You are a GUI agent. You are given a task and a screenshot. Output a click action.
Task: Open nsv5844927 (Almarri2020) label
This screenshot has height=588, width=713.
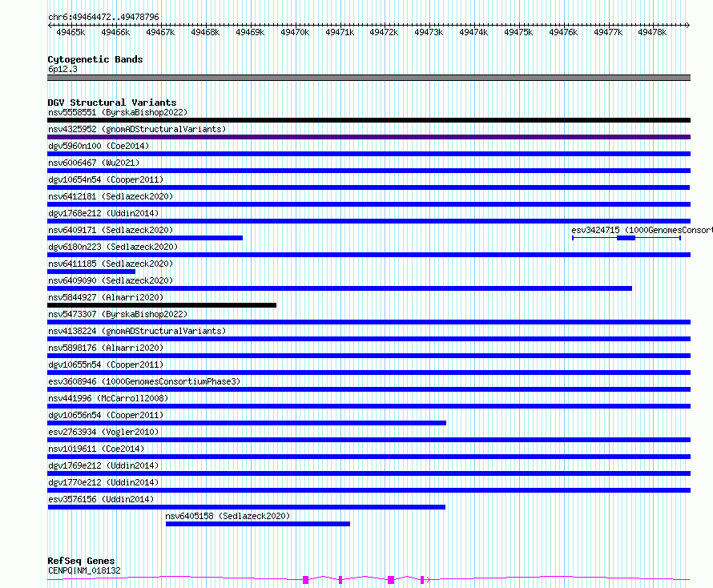click(x=106, y=297)
